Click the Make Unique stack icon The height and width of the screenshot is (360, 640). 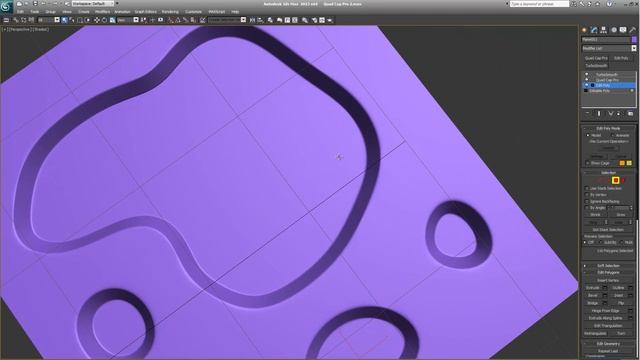[611, 113]
